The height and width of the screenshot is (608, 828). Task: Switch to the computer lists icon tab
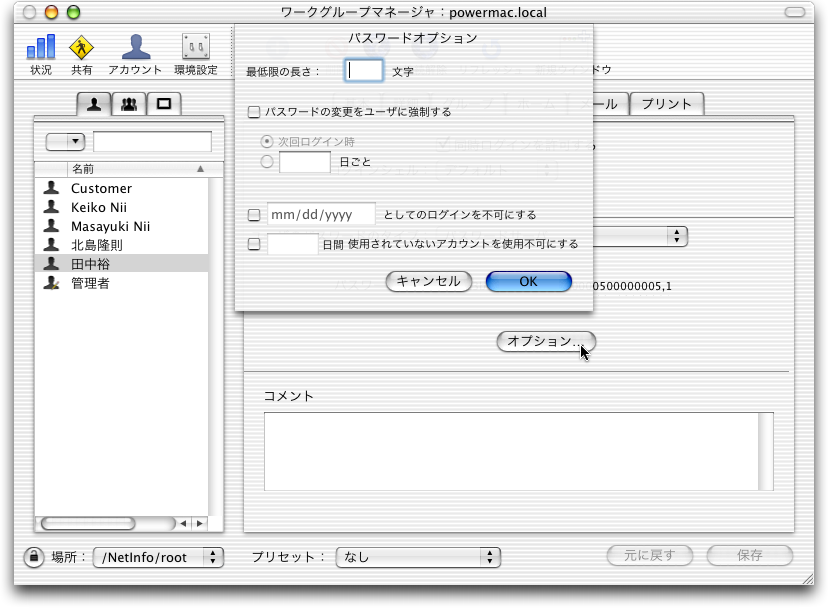click(x=163, y=103)
